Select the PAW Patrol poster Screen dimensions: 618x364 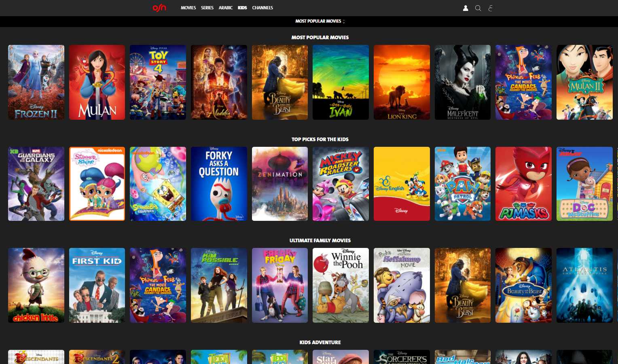tap(463, 184)
